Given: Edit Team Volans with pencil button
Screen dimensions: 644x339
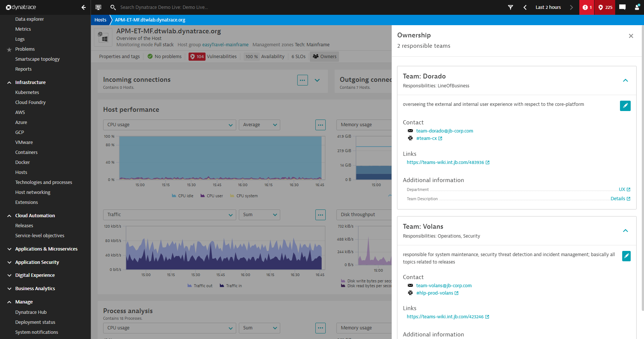Looking at the screenshot, I should pos(626,256).
